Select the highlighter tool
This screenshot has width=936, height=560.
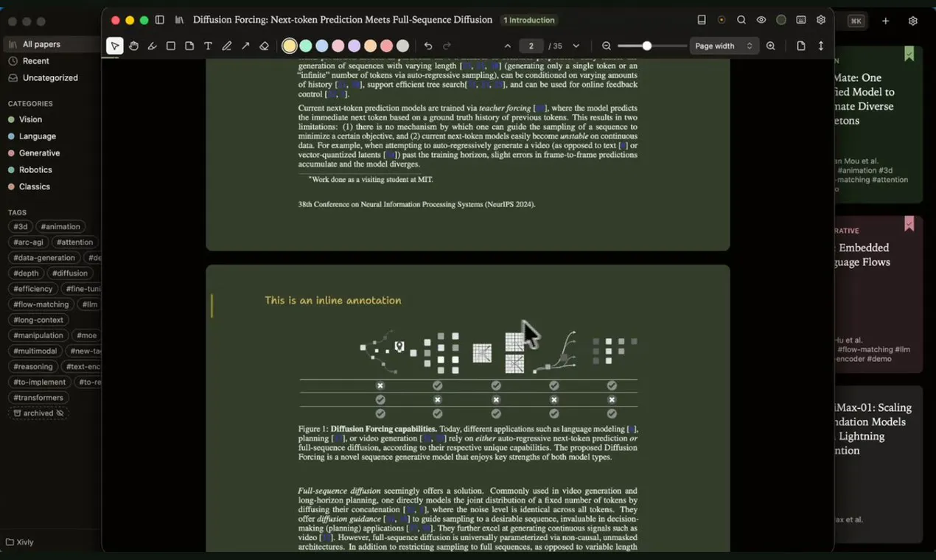tap(152, 46)
